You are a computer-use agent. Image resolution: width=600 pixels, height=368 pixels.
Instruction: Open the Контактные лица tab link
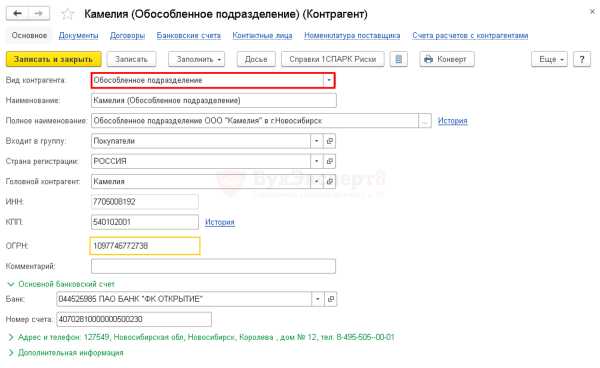click(262, 36)
